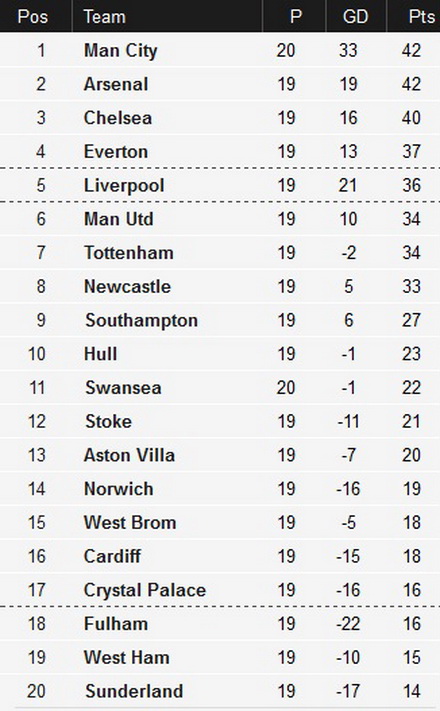
Task: Click Sunderland at the table bottom
Action: click(134, 692)
